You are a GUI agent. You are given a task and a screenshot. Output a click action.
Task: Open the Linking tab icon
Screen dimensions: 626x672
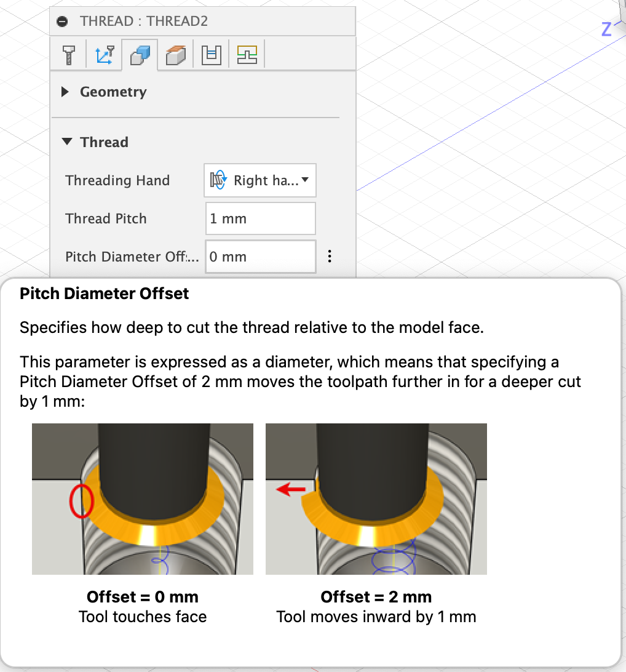coord(247,55)
